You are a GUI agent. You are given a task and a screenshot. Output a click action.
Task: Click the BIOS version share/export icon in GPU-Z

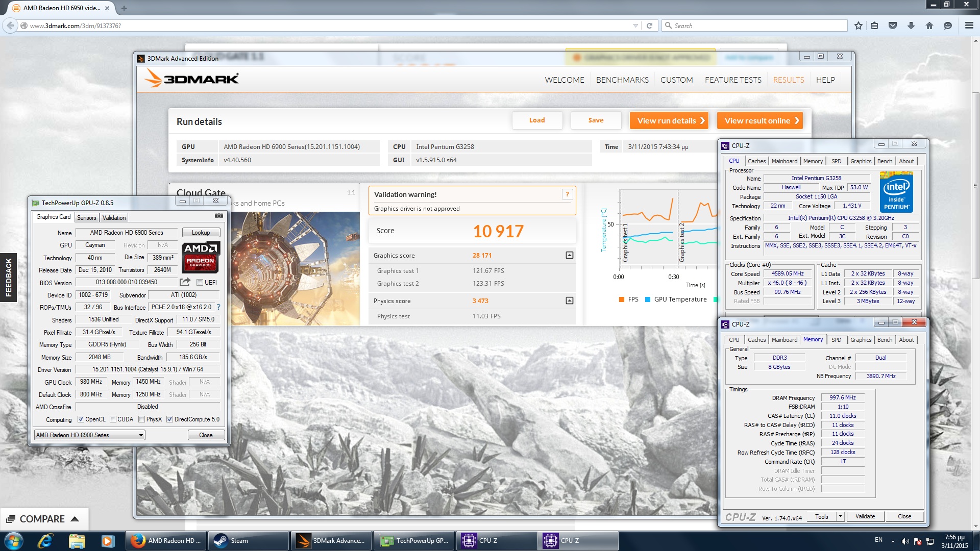pos(185,282)
